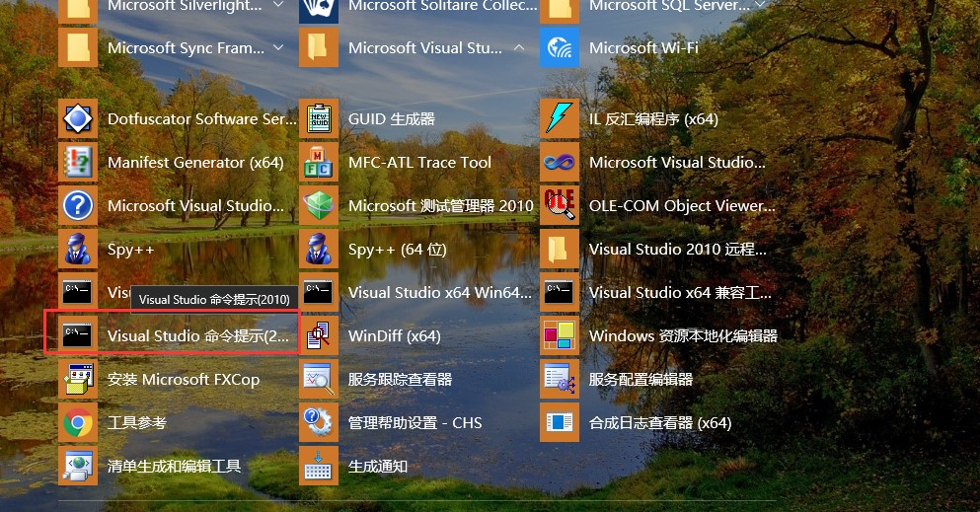Click the Microsoft Visual Stu... folder label
This screenshot has width=980, height=512.
point(425,48)
